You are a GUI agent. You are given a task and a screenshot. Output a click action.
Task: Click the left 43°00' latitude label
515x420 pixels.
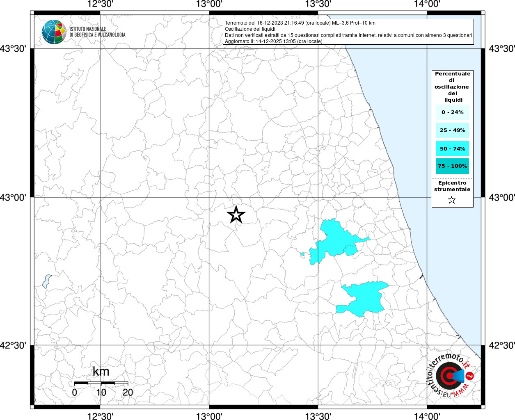(x=13, y=198)
